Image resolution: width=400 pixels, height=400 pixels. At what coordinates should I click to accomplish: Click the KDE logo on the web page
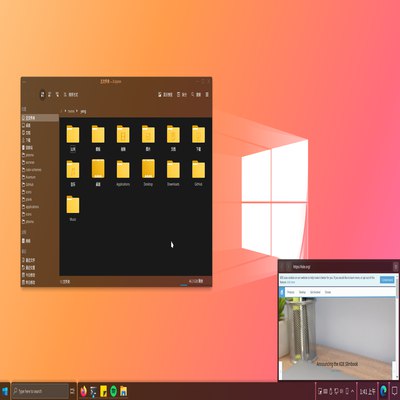tap(282, 292)
